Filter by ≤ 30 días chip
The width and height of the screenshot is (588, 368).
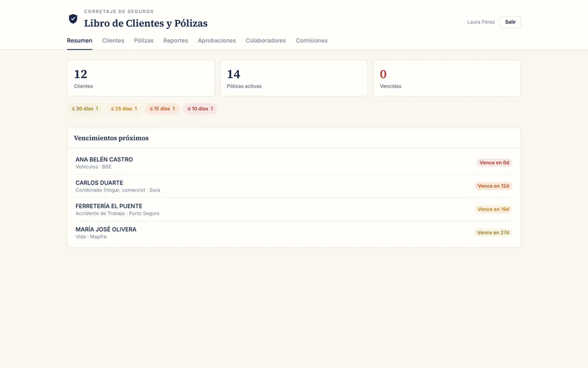(85, 109)
